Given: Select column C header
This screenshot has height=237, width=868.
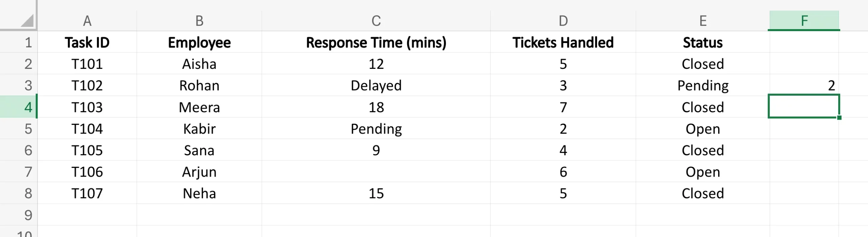Looking at the screenshot, I should pos(376,21).
